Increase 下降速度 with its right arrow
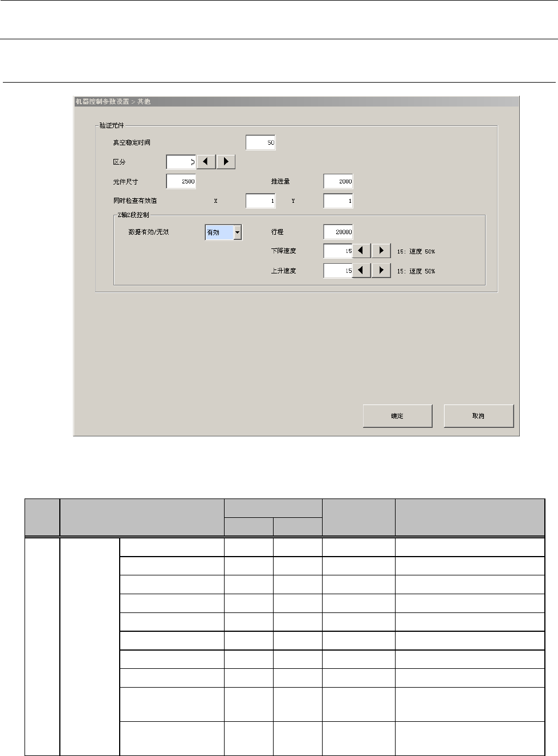Image resolution: width=558 pixels, height=756 pixels. coord(381,251)
